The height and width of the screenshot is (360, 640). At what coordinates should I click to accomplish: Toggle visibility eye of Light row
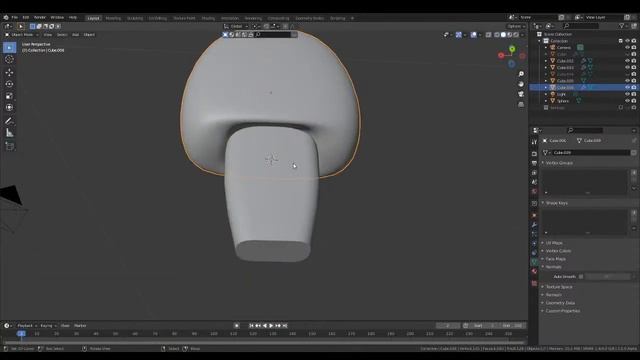[627, 94]
